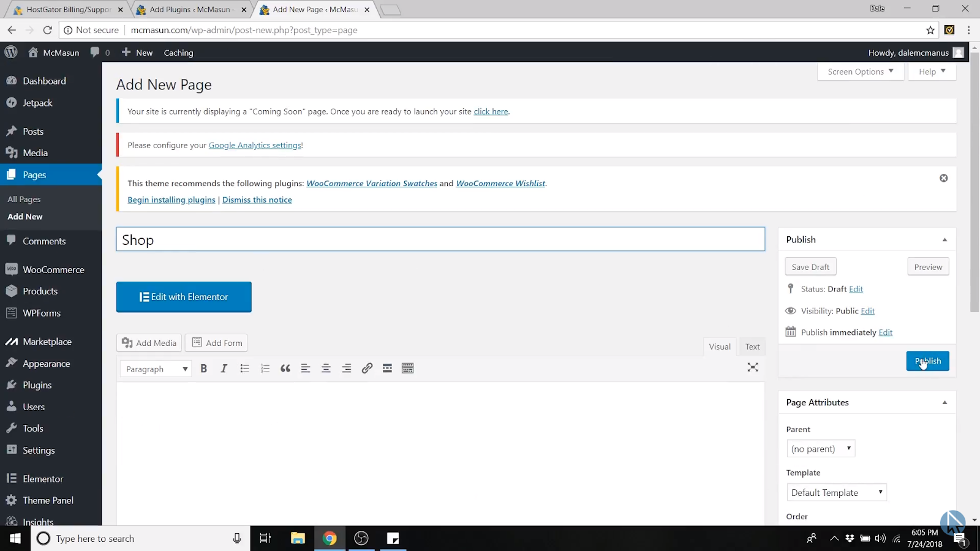The height and width of the screenshot is (551, 980).
Task: Align text left in the editor
Action: 306,369
